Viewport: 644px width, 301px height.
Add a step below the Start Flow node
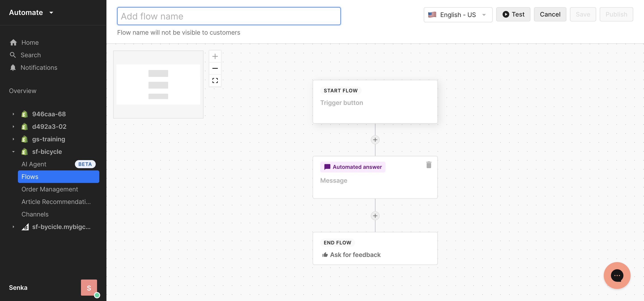pos(375,140)
